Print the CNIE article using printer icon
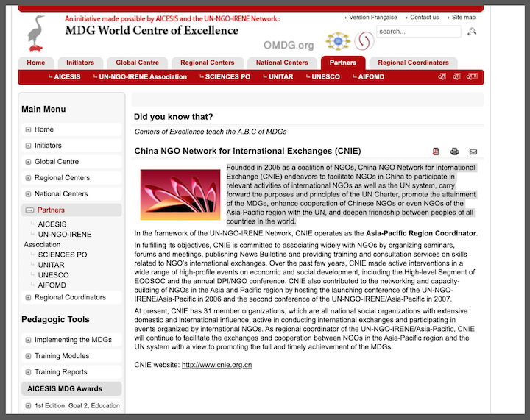The height and width of the screenshot is (420, 530). click(455, 152)
